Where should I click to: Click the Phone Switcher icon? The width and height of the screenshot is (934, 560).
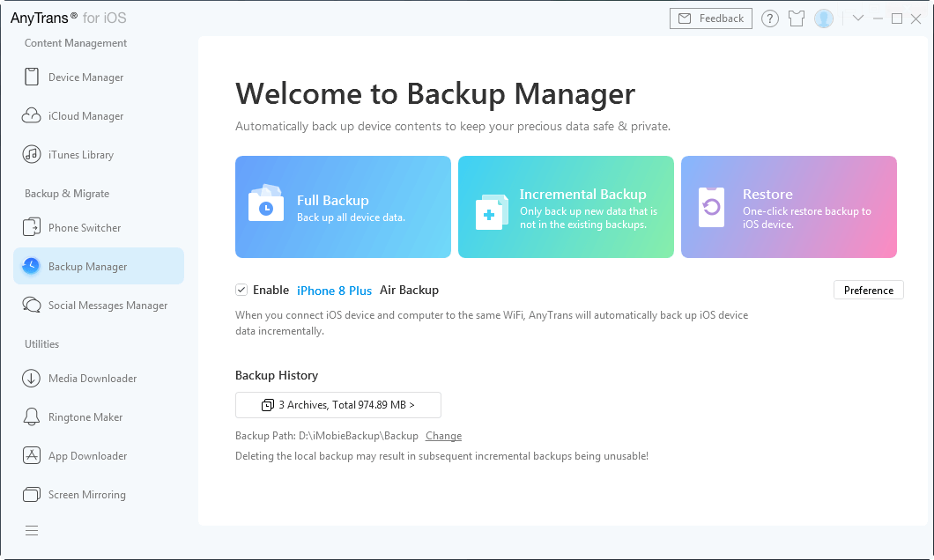(x=32, y=227)
